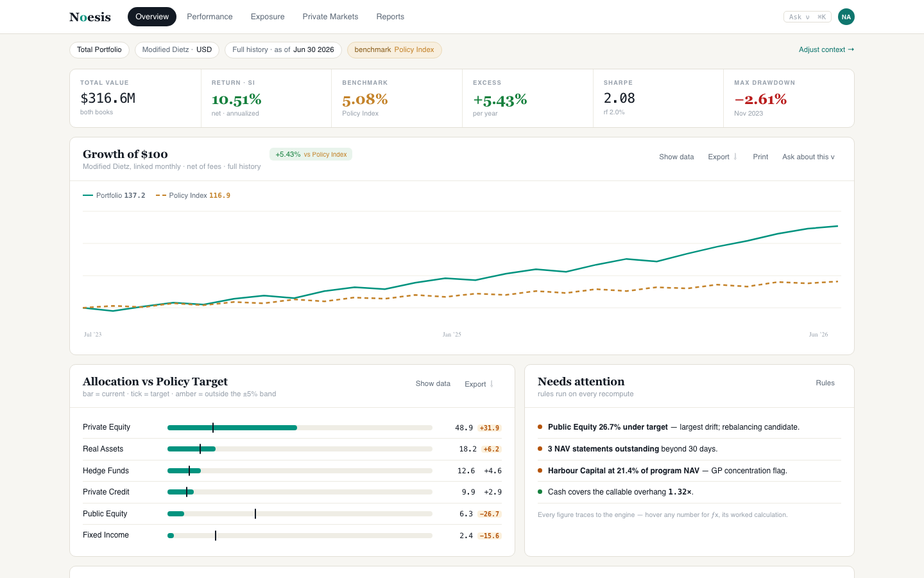Select the Reports tab
The image size is (924, 578).
(x=390, y=17)
